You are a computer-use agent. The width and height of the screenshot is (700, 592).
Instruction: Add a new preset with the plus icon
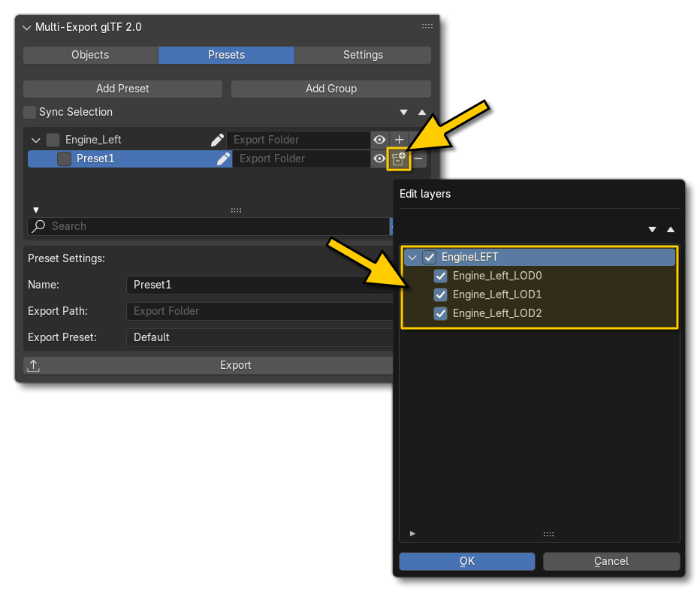point(399,140)
